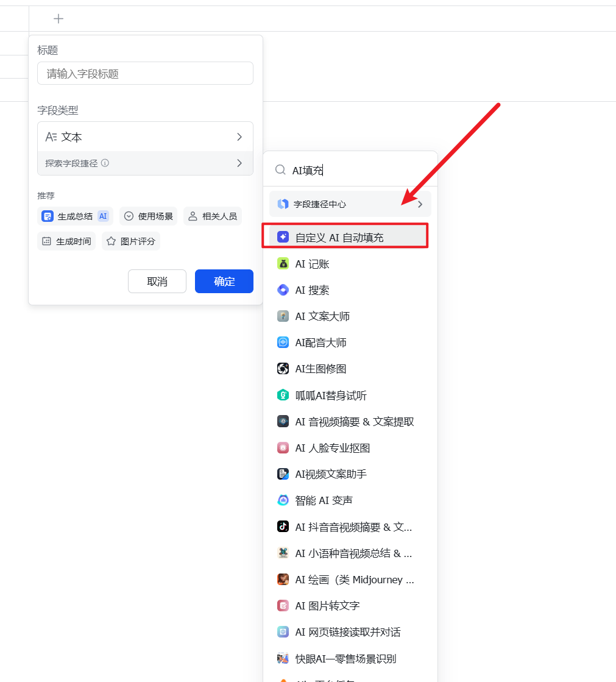Click the 取消 button

(x=157, y=282)
